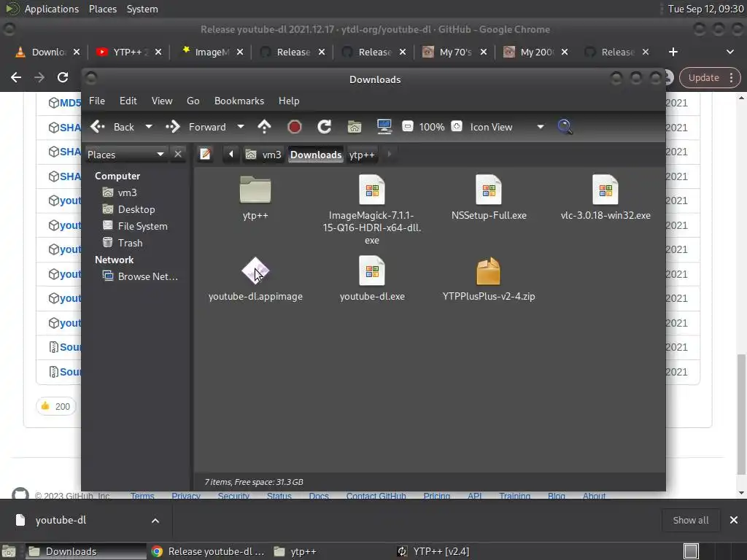Open Forward history dropdown arrow
747x560 pixels.
click(241, 127)
